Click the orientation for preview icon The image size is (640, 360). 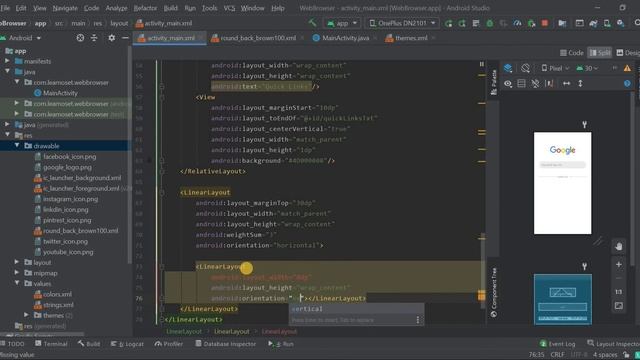point(525,68)
